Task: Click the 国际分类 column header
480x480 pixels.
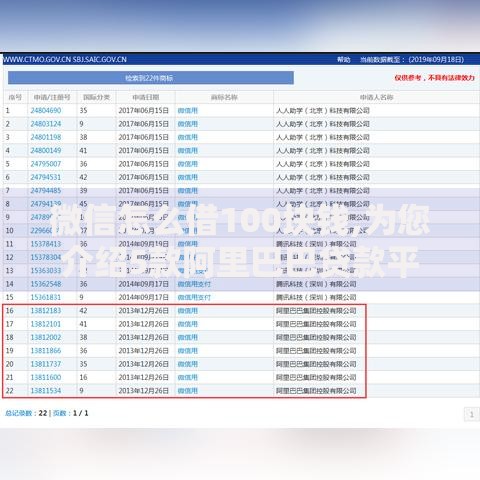Action: 96,97
